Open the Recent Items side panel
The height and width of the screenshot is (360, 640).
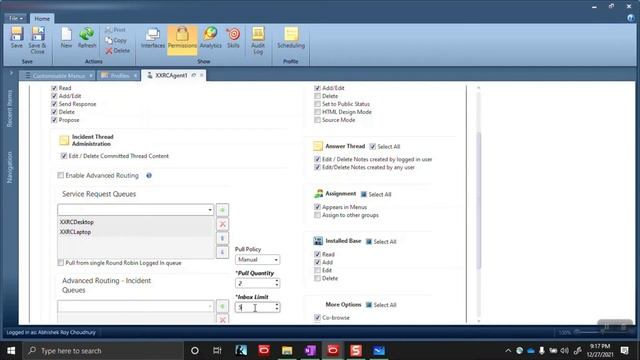tap(10, 109)
